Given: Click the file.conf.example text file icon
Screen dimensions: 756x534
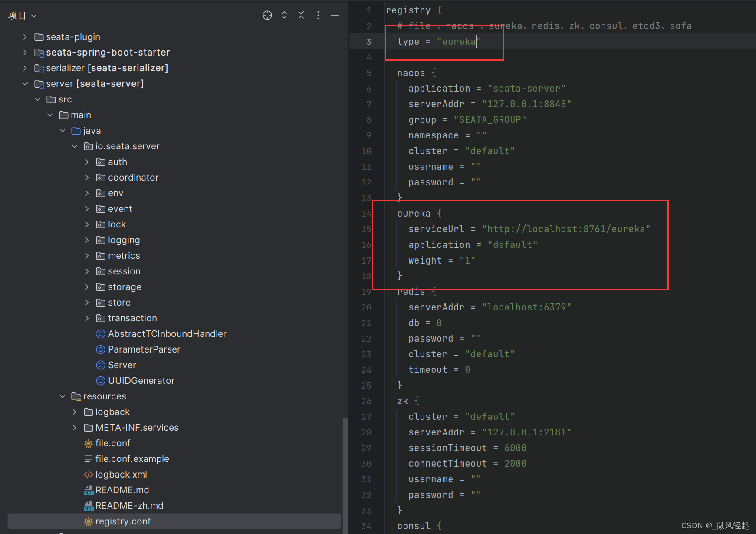Looking at the screenshot, I should [89, 459].
